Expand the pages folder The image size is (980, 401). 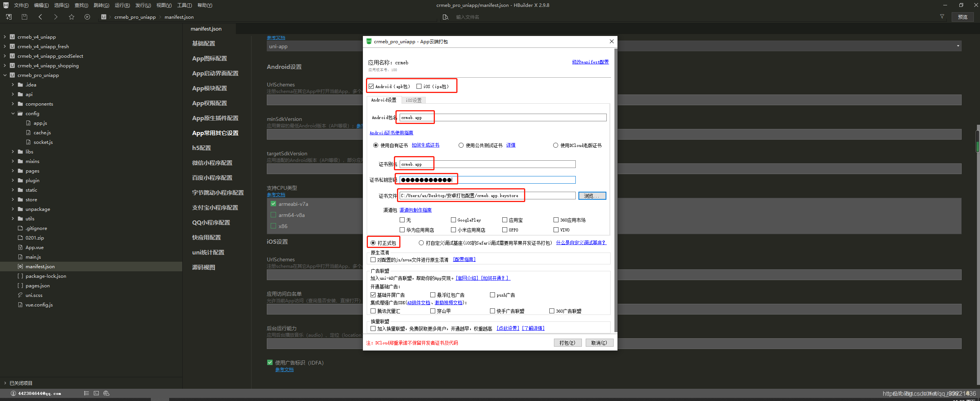[13, 171]
